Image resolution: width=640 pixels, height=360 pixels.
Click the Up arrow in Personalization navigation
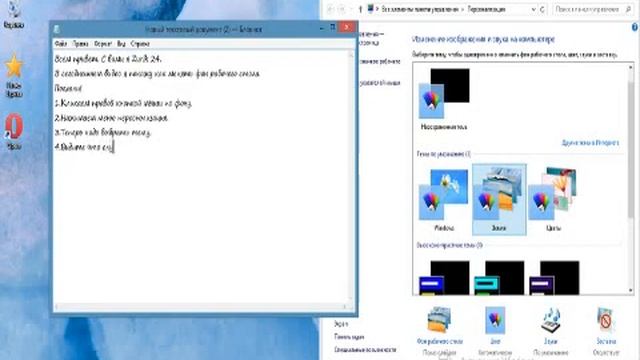pos(360,9)
